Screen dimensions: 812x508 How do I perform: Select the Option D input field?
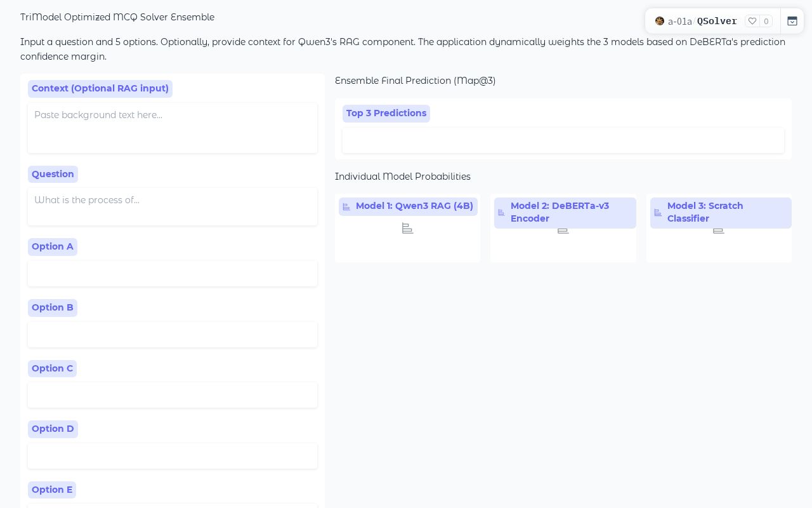pyautogui.click(x=173, y=456)
